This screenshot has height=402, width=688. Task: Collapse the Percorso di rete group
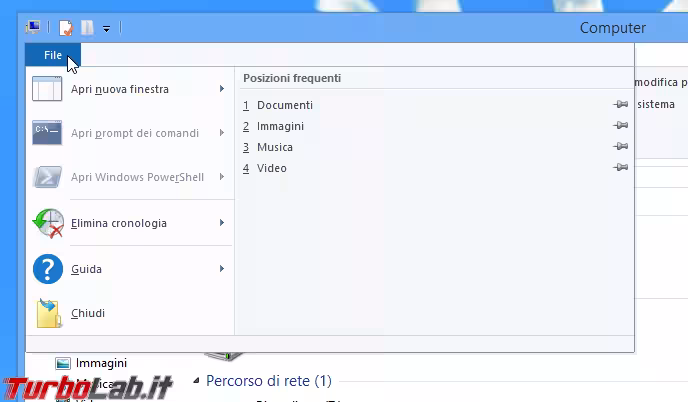coord(197,381)
